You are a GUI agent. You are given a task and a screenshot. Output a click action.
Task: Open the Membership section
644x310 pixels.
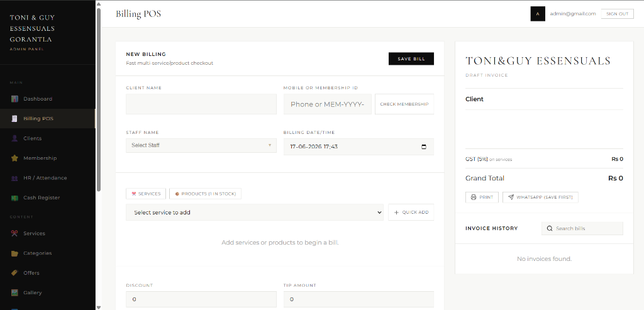48,158
